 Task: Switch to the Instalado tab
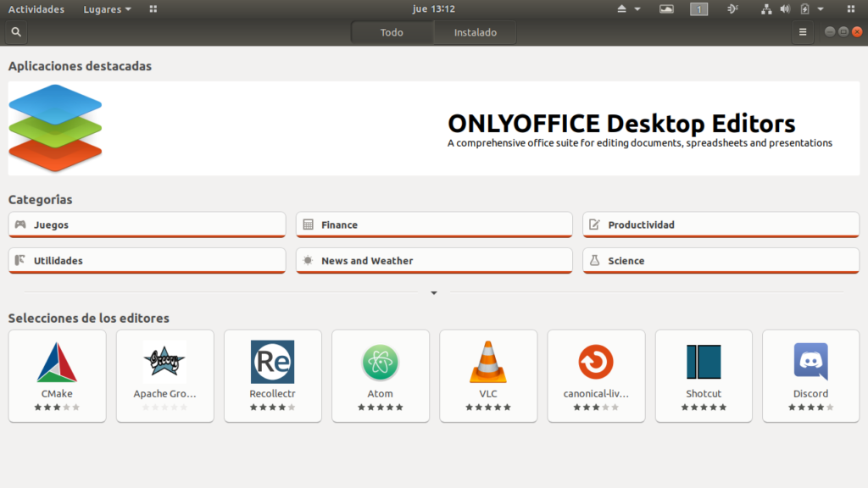tap(475, 32)
